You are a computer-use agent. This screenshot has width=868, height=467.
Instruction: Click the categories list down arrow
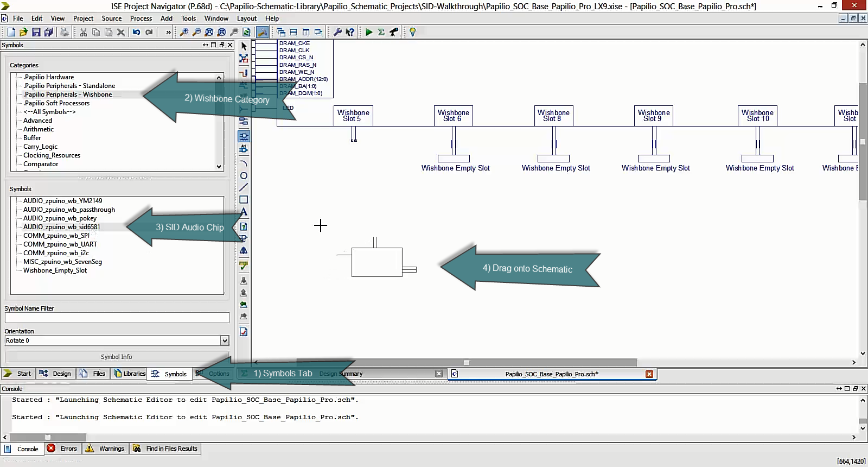(x=219, y=167)
